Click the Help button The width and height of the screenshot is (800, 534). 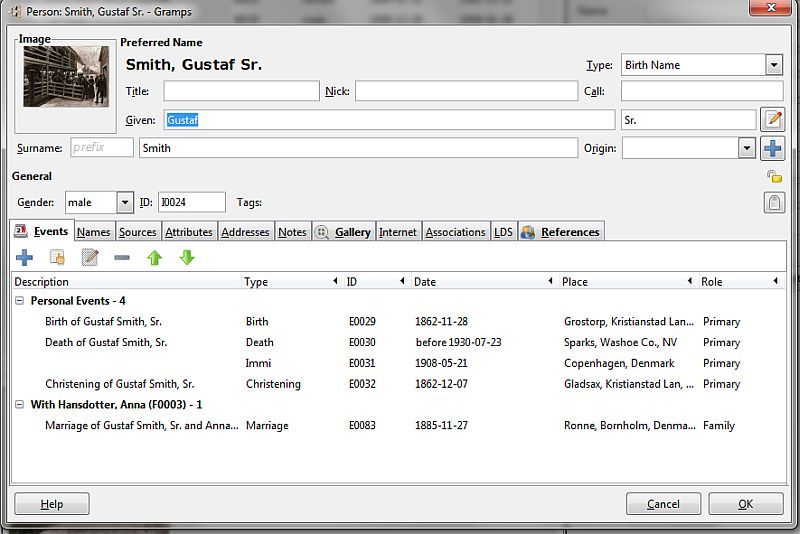52,504
